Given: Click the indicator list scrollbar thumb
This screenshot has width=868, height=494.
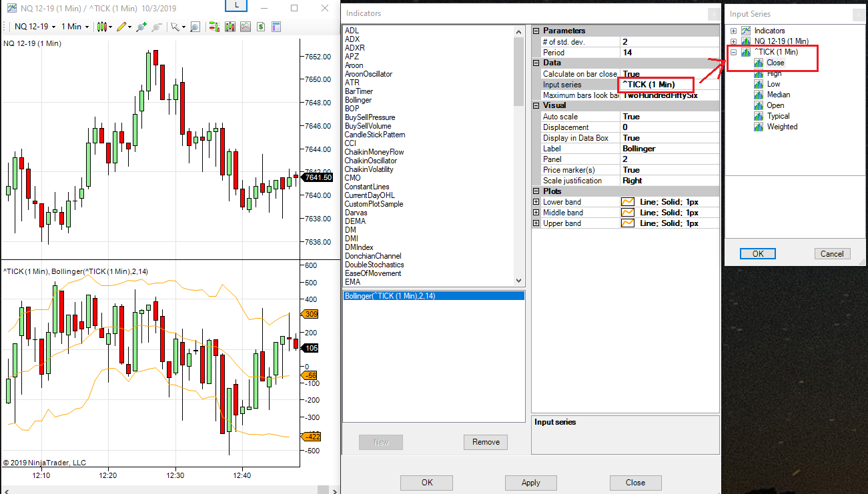Looking at the screenshot, I should point(519,71).
